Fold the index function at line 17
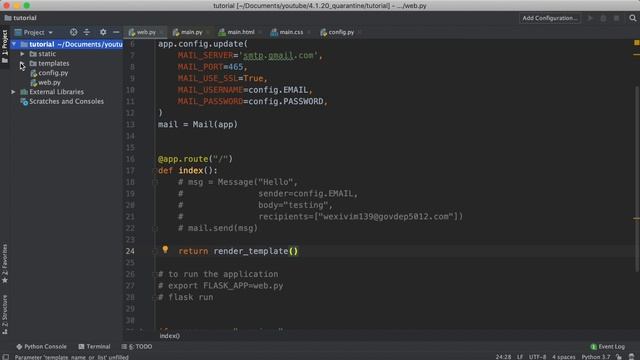Viewport: 640px width, 360px height. [x=155, y=171]
